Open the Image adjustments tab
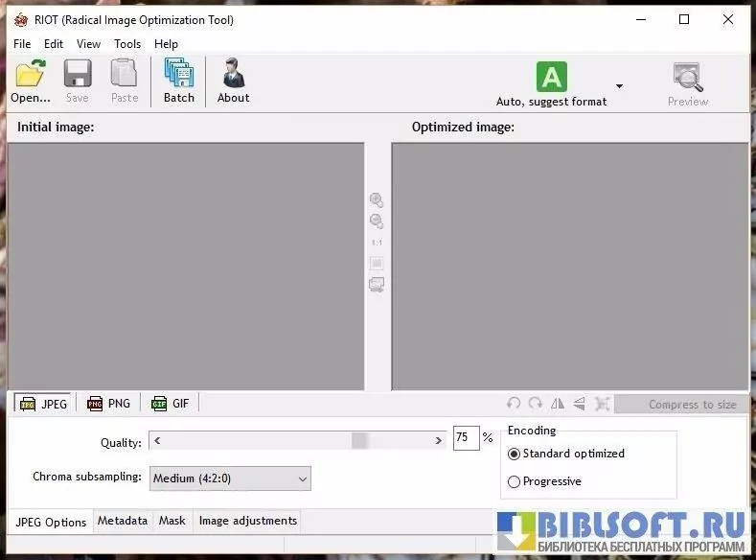Screen dimensions: 756x560 coord(247,521)
